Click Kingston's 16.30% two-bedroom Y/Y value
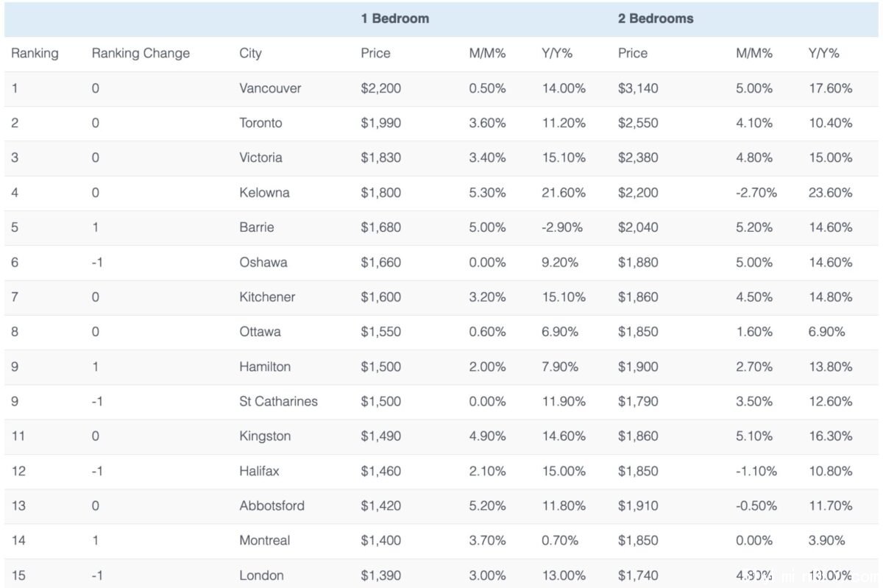This screenshot has height=588, width=883. (x=830, y=436)
